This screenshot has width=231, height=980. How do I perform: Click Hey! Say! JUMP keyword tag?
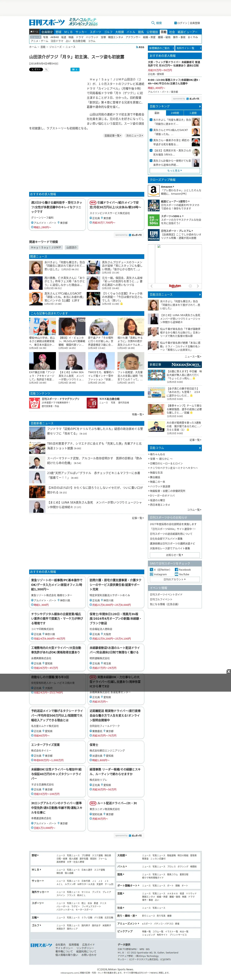click(46, 247)
